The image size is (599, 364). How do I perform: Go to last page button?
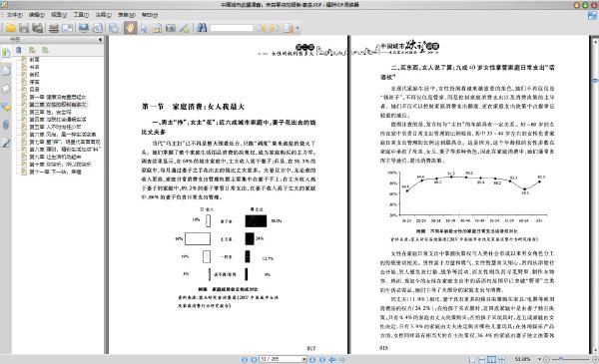(322, 359)
